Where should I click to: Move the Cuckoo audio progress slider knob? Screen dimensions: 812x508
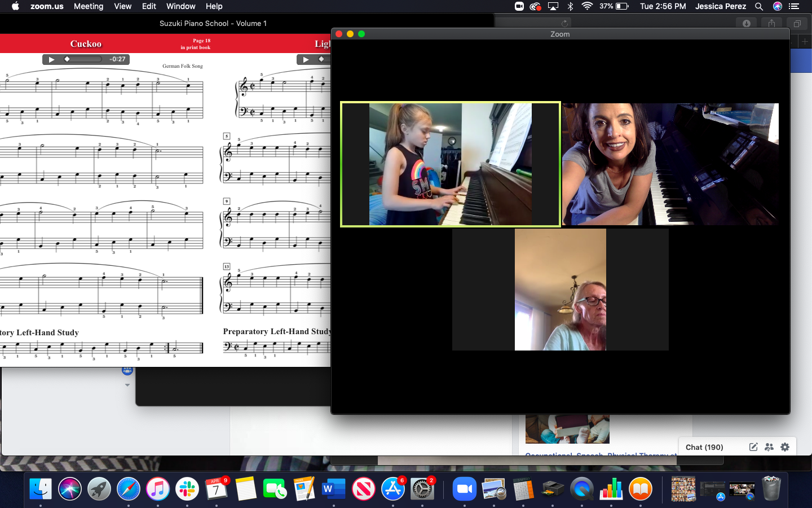pos(67,59)
